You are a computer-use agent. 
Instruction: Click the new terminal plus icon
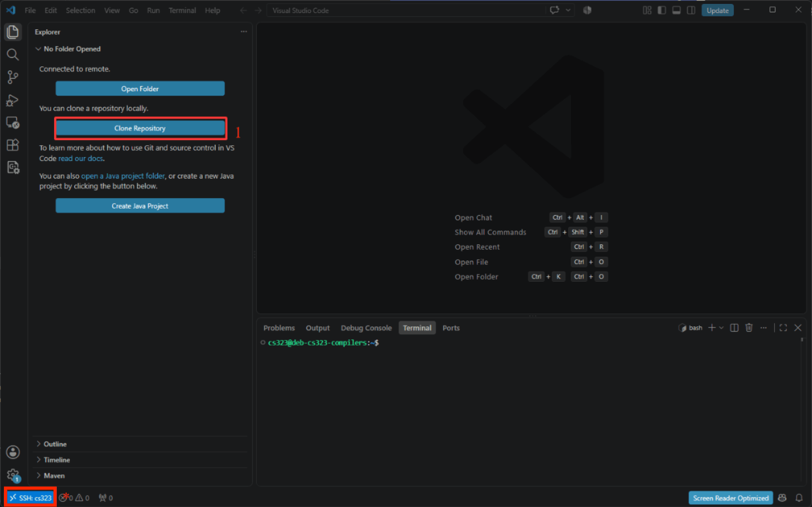(x=712, y=327)
